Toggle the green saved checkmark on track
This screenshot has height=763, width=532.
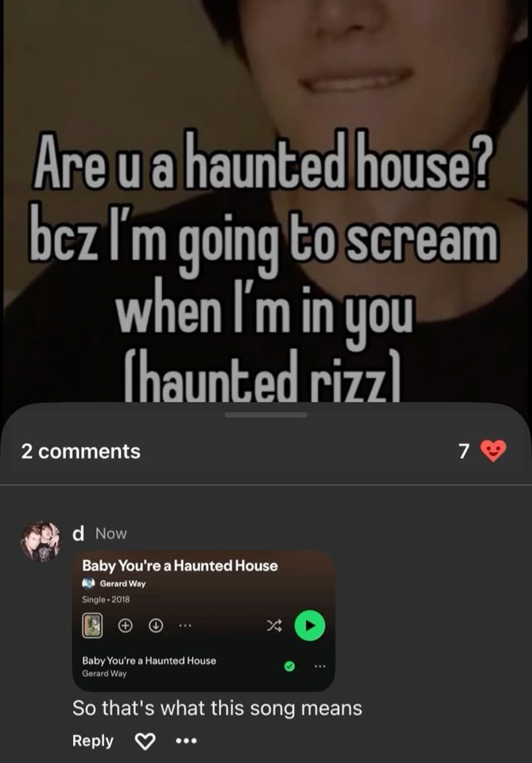click(289, 666)
